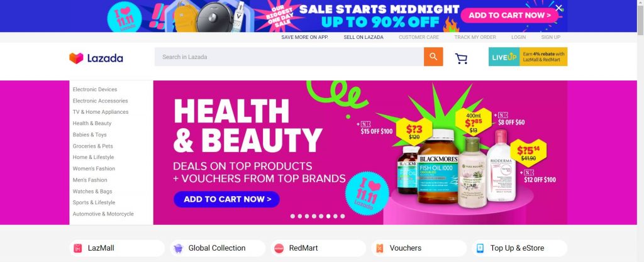Open the shopping cart icon
The image size is (644, 262).
[461, 58]
